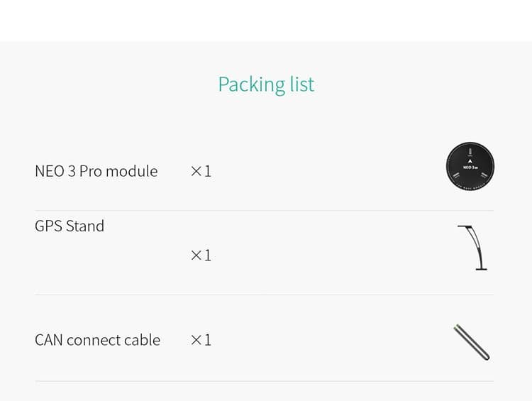This screenshot has height=401, width=532.
Task: Click the Packing list heading
Action: coord(266,84)
